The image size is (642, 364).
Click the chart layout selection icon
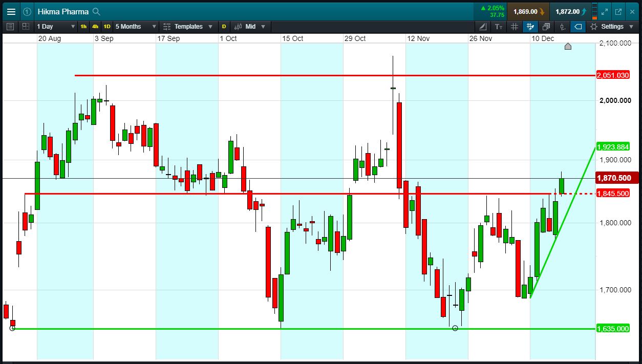26,27
